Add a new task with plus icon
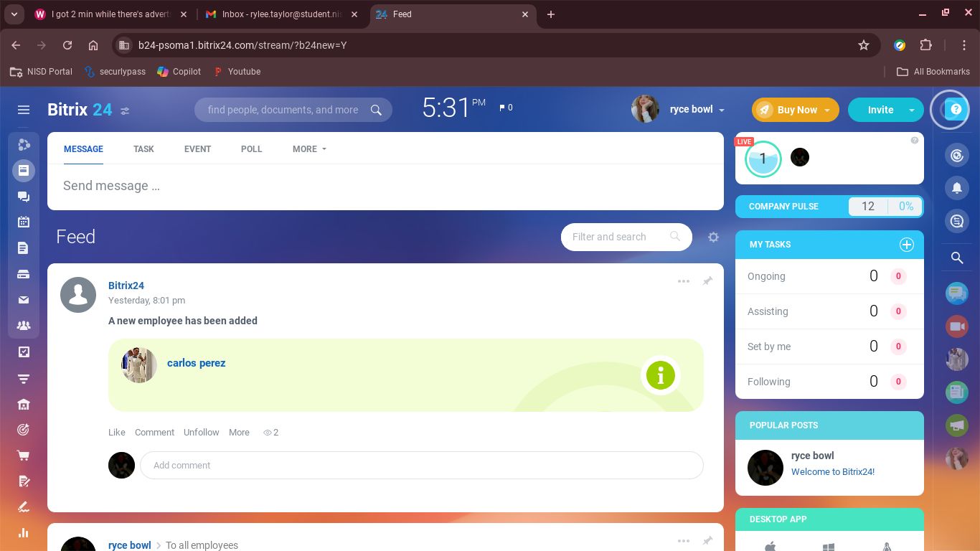980x551 pixels. coord(906,245)
